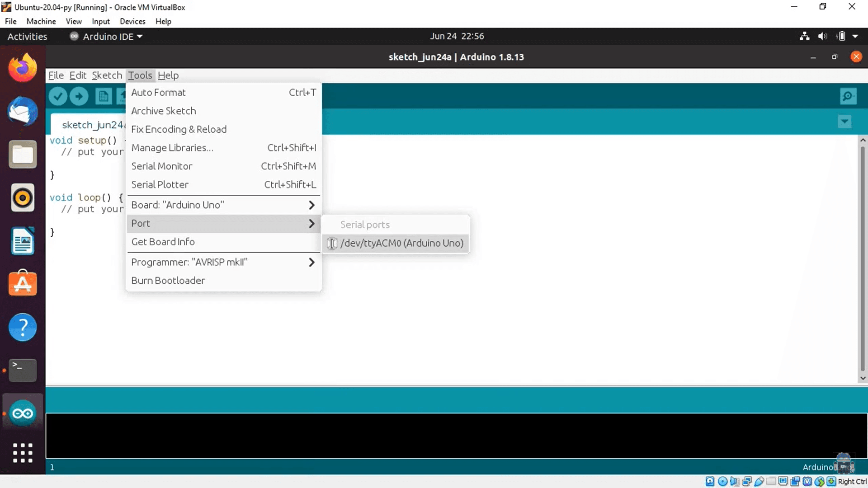Click VirtualBox mouse integration status icon

(820, 482)
